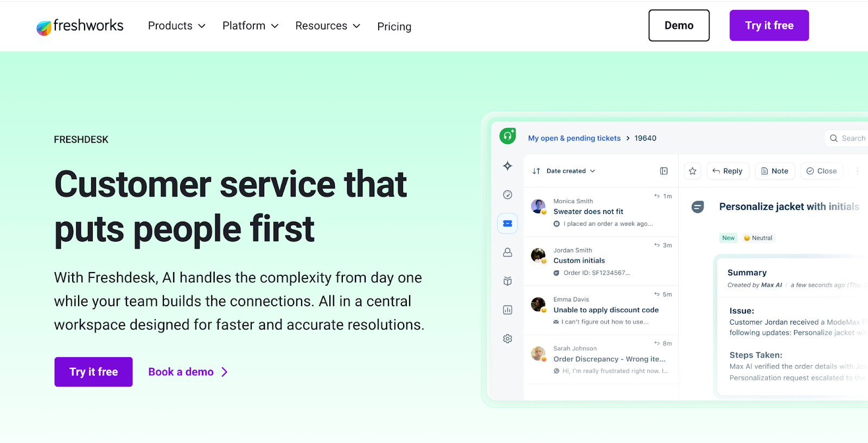
Task: Click the Steps Taken heading
Action: pyautogui.click(x=756, y=355)
